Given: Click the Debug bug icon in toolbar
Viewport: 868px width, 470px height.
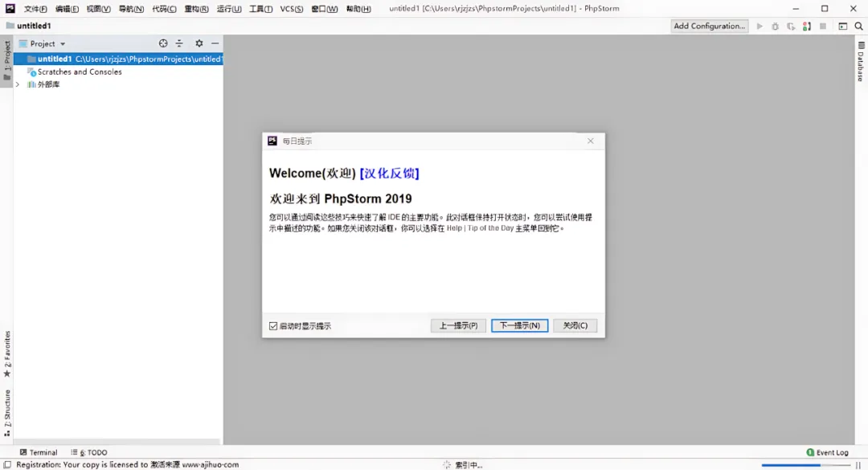Looking at the screenshot, I should [x=775, y=26].
